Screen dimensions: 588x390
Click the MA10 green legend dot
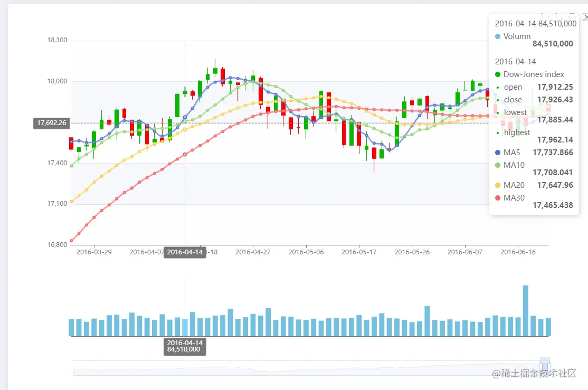pos(498,165)
